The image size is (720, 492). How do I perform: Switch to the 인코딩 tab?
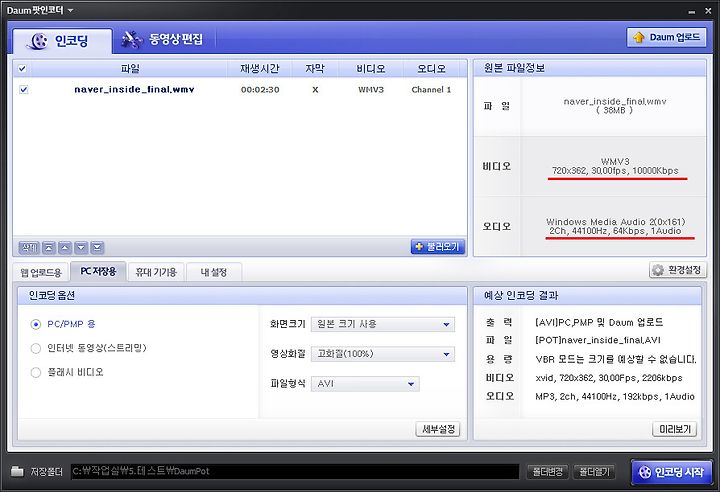(62, 41)
